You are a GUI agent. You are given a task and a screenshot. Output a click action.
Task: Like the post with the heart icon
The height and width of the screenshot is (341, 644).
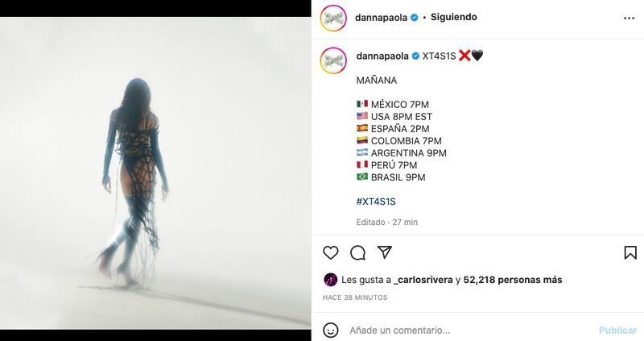pos(331,252)
